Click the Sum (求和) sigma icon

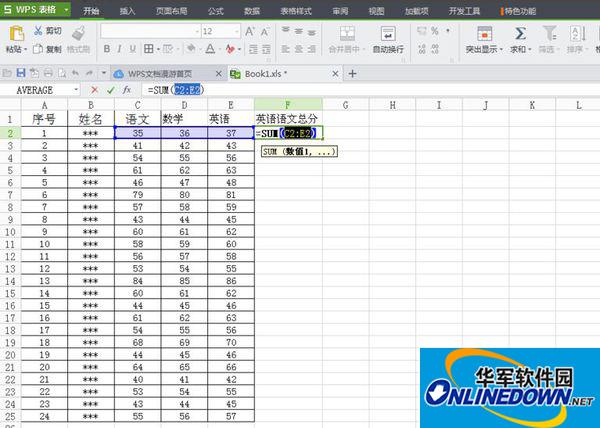pyautogui.click(x=520, y=34)
